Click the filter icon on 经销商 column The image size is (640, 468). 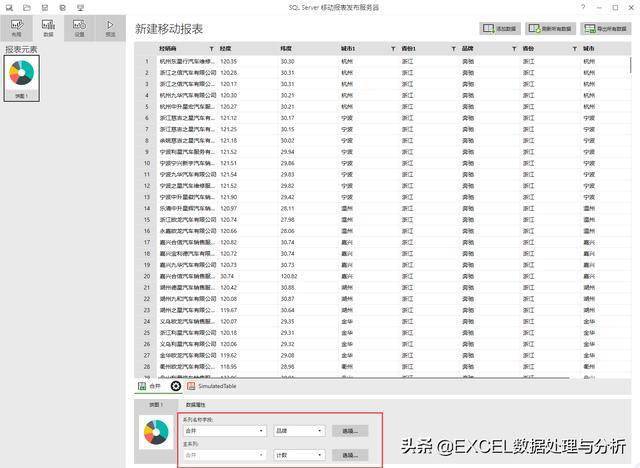[211, 49]
